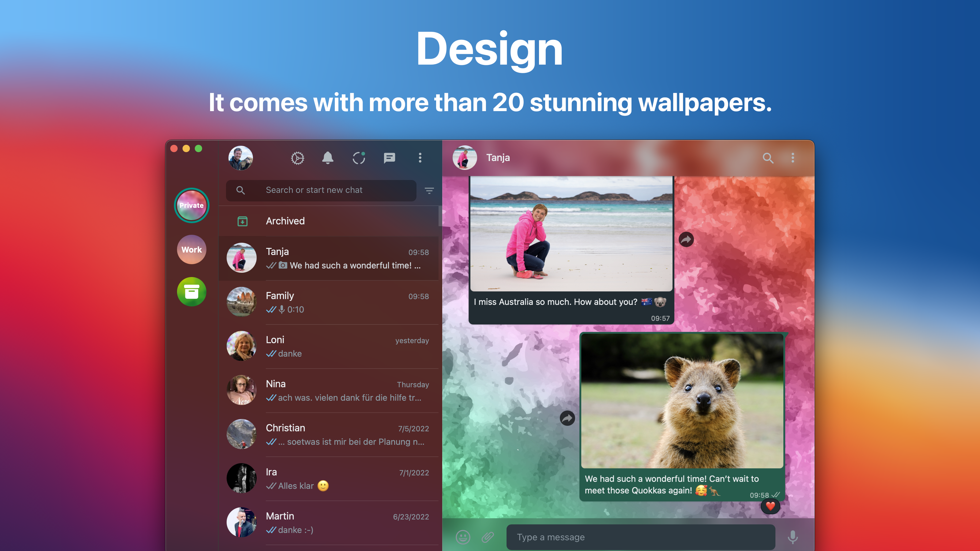This screenshot has height=551, width=980.
Task: Click the notifications bell icon
Action: pos(328,158)
